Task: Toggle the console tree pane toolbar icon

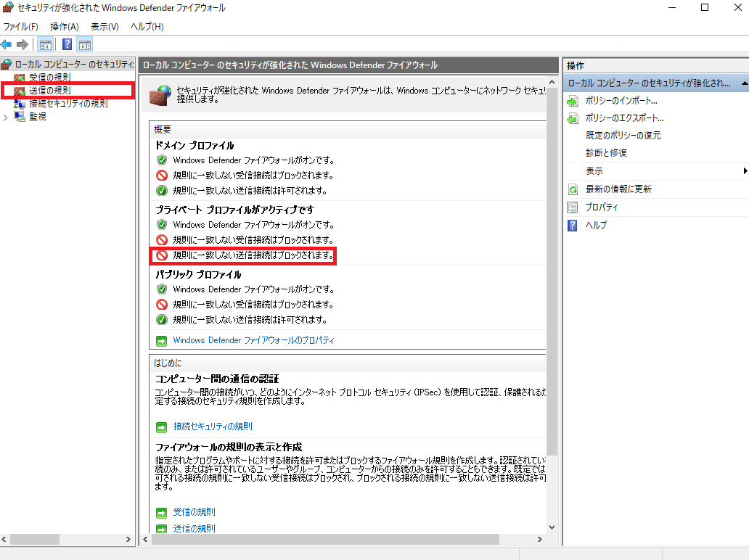Action: click(x=46, y=45)
